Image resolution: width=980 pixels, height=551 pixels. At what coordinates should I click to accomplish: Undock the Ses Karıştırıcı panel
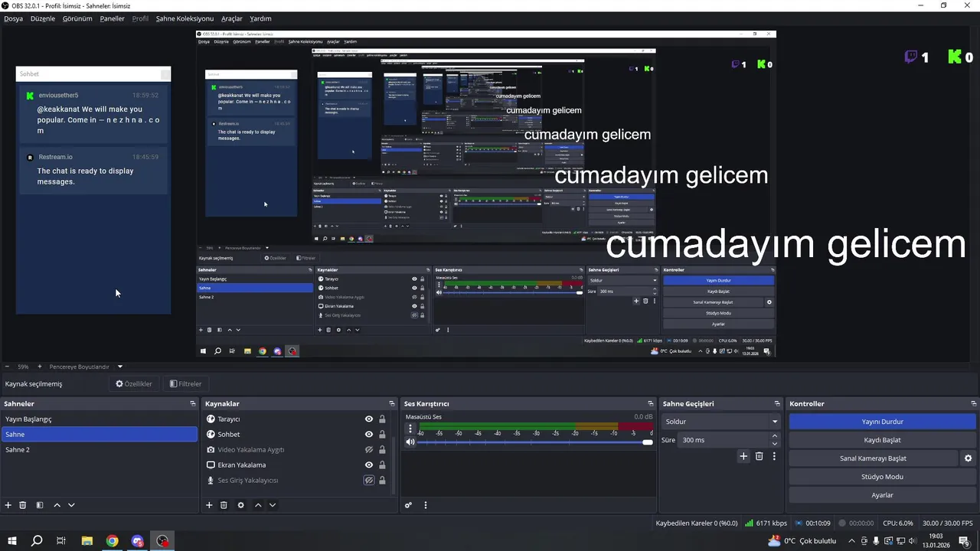point(651,403)
